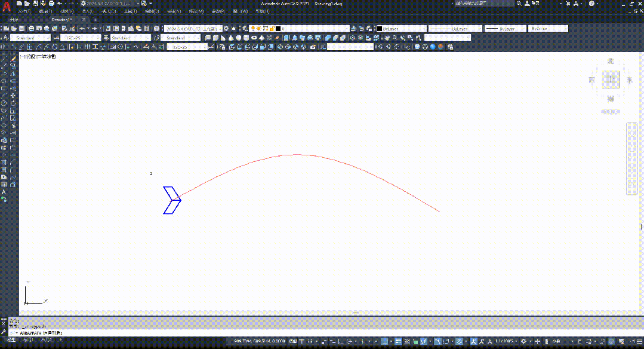Select the multiline Text tool (A) in the left toolbar

coord(4,192)
